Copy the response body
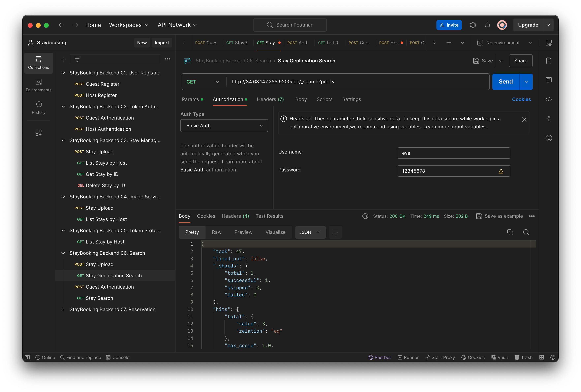This screenshot has height=392, width=581. [510, 232]
